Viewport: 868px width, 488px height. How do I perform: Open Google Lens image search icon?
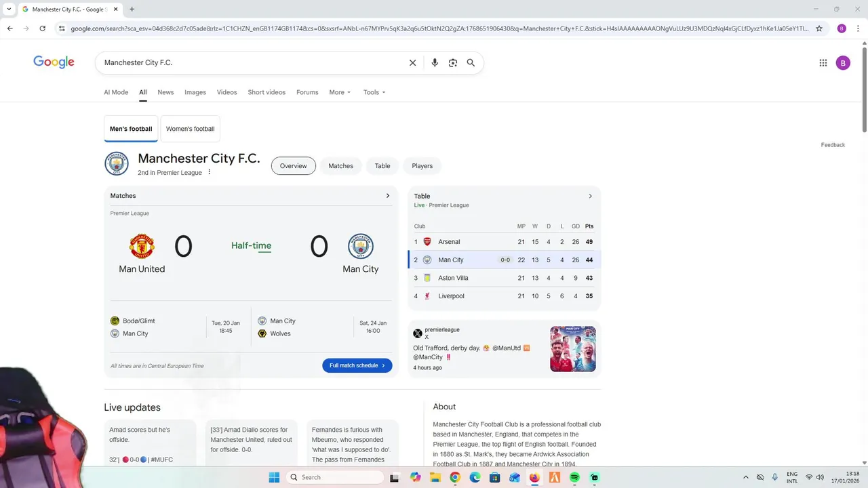point(453,62)
